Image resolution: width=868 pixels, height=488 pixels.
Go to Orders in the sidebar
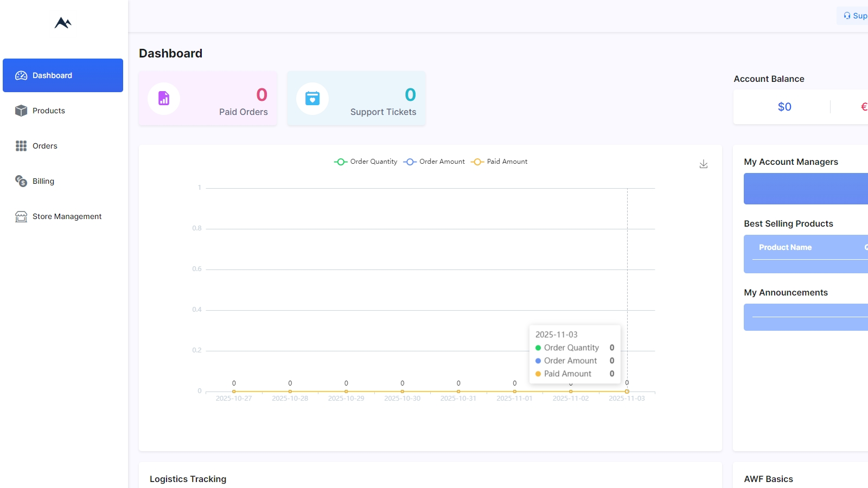tap(63, 146)
